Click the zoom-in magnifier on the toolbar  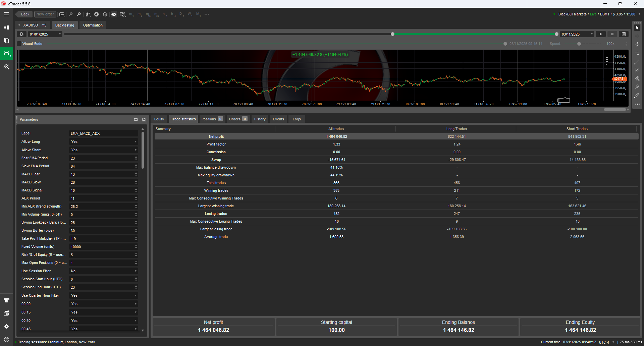79,14
